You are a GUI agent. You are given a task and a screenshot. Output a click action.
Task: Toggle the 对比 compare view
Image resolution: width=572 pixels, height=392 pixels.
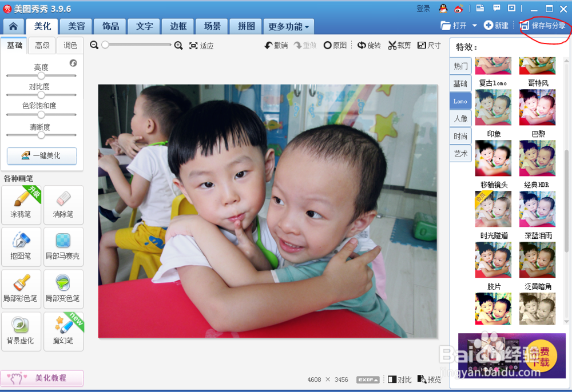tap(400, 379)
